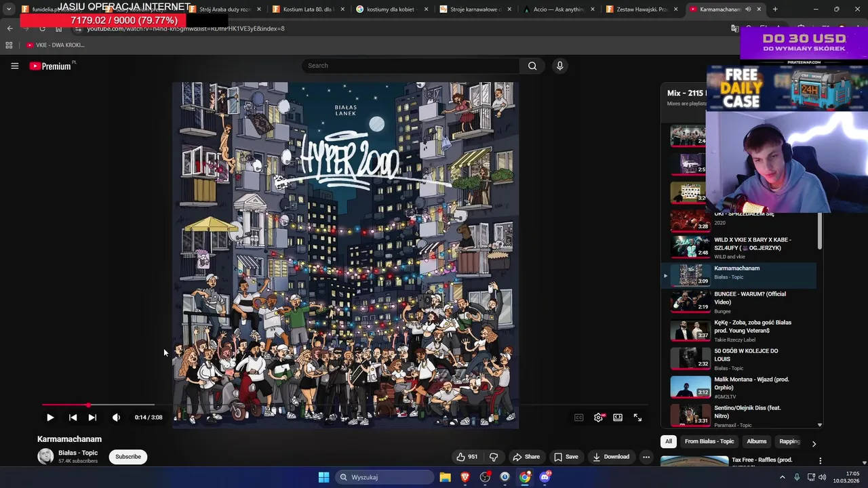Go back in browser
868x488 pixels.
tap(9, 28)
